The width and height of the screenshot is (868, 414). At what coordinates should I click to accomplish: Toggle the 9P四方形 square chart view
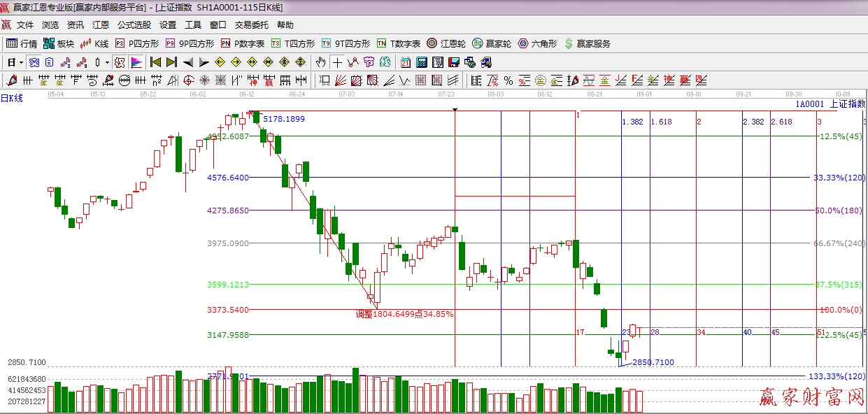pyautogui.click(x=190, y=43)
